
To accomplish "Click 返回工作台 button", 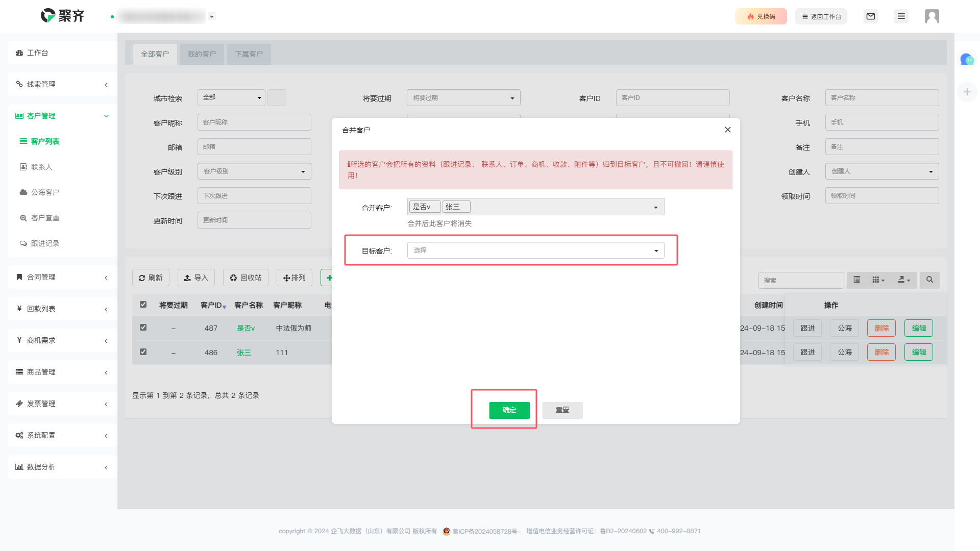I will pos(821,16).
